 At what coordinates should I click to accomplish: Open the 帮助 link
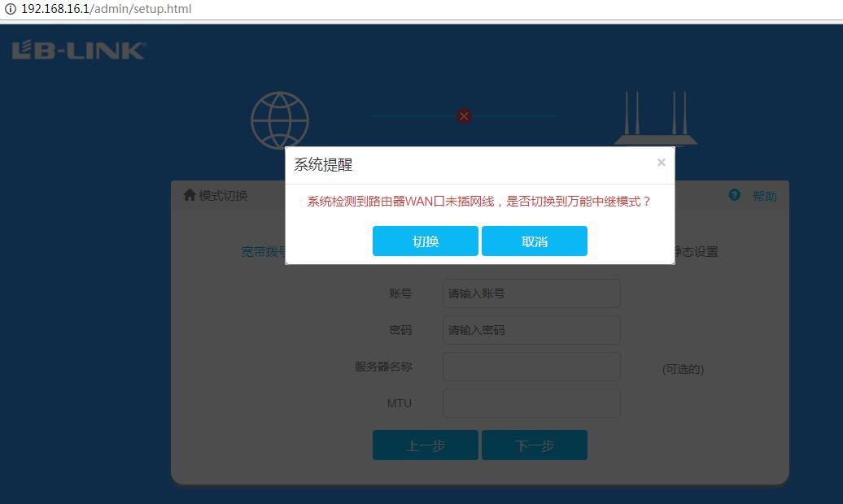pos(765,196)
